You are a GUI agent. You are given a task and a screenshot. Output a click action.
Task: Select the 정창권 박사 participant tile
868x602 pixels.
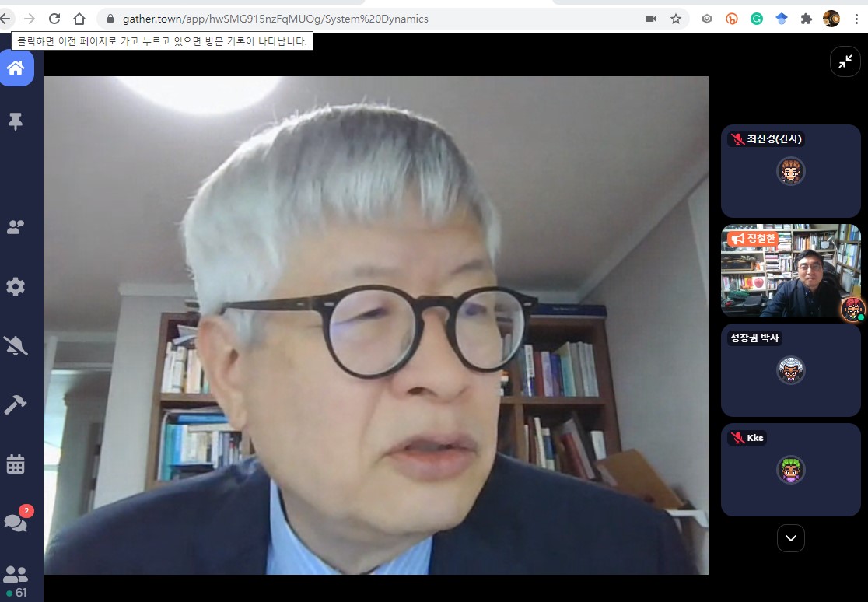tap(790, 370)
